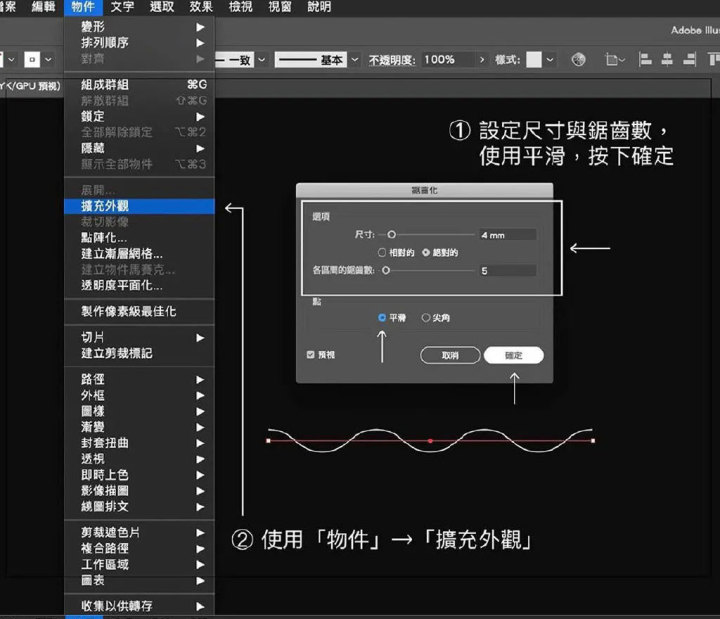Open the stroke color dropdown arrow
Screen dimensions: 720x619
48,60
